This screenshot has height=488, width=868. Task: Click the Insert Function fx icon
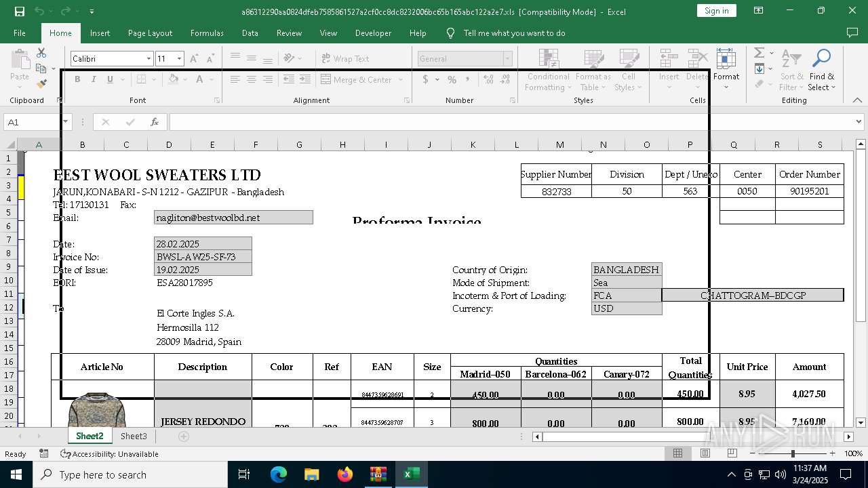pyautogui.click(x=155, y=122)
